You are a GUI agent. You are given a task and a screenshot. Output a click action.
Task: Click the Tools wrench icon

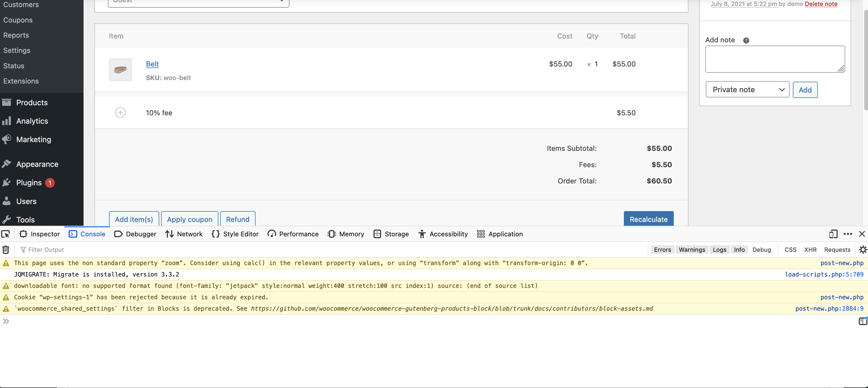(7, 219)
